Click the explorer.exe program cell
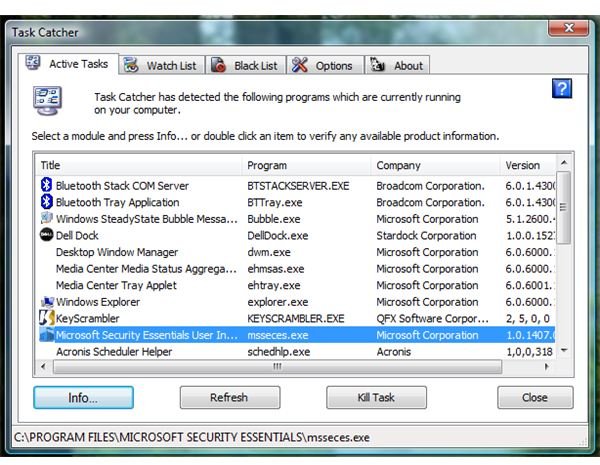The image size is (600, 465). point(277,302)
